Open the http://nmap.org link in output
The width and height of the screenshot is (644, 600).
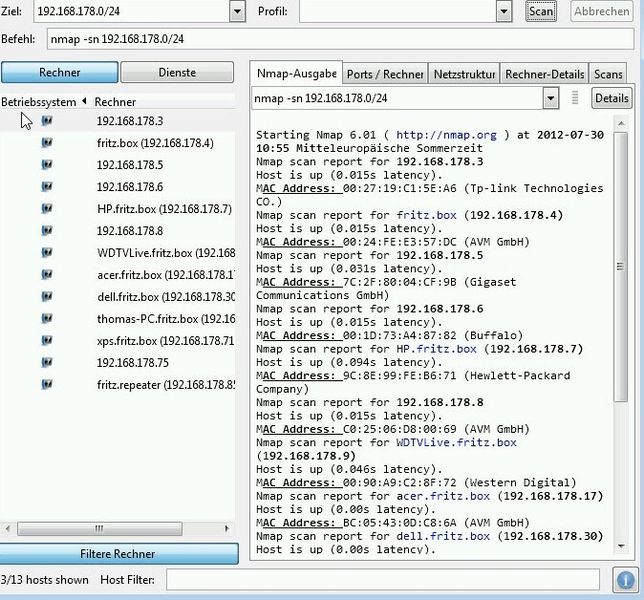tap(446, 135)
